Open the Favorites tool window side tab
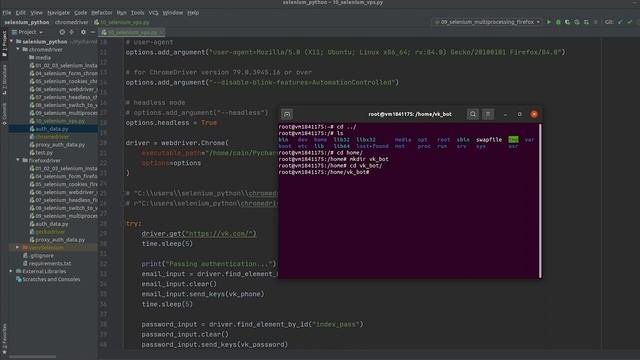Screen dimensions: 640x360 click(x=4, y=339)
